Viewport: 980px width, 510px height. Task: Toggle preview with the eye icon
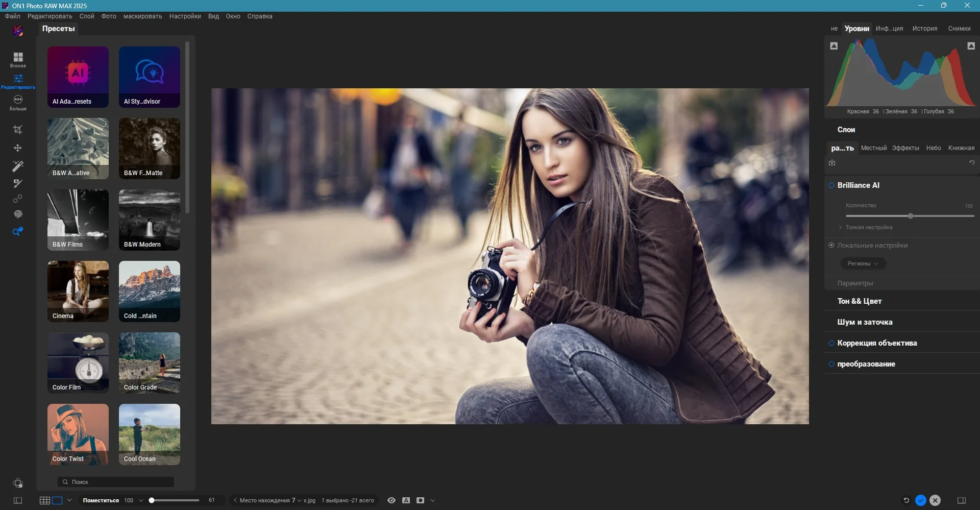tap(391, 500)
